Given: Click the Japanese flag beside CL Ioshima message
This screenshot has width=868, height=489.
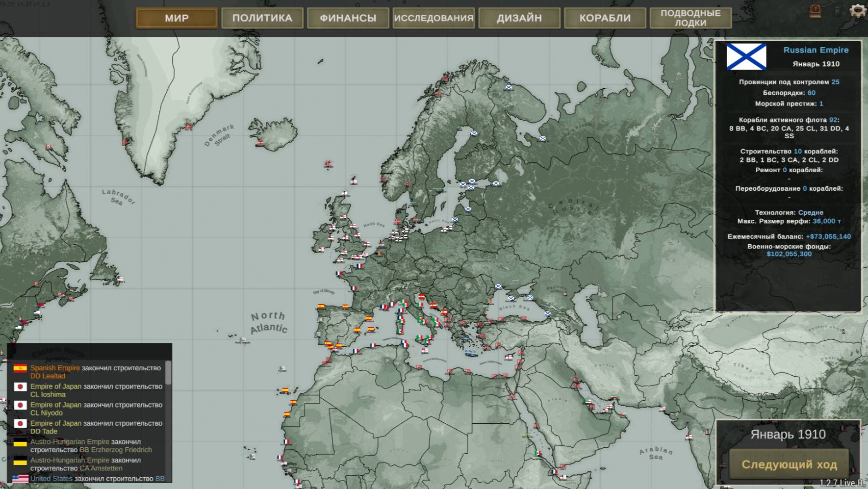Looking at the screenshot, I should coord(20,387).
